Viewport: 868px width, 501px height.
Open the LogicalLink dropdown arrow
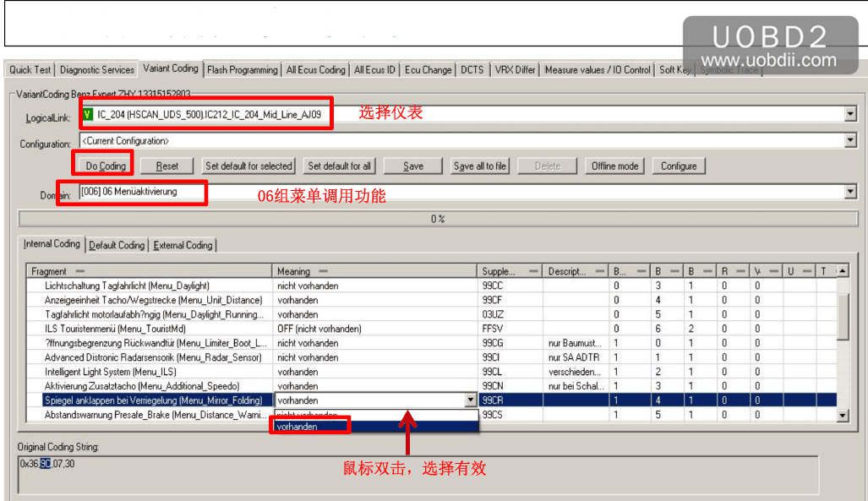(850, 115)
